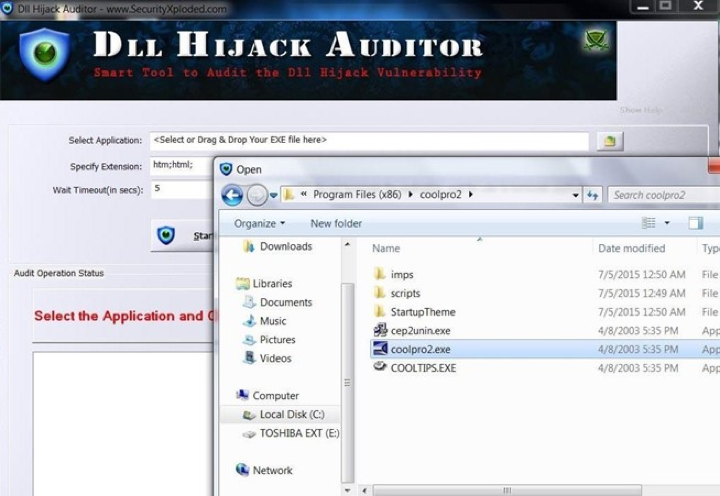
Task: Click the back navigation arrow in Open dialog
Action: coord(232,195)
